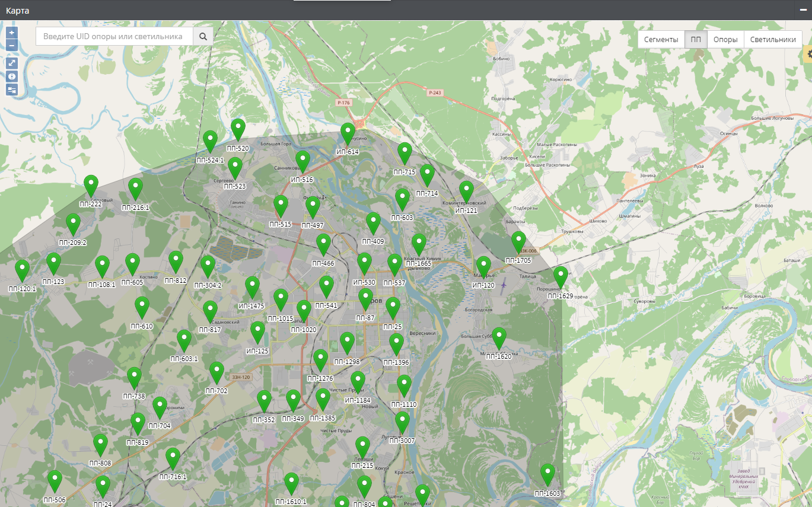Switch to the Сегменты layer
The image size is (812, 507).
click(661, 40)
